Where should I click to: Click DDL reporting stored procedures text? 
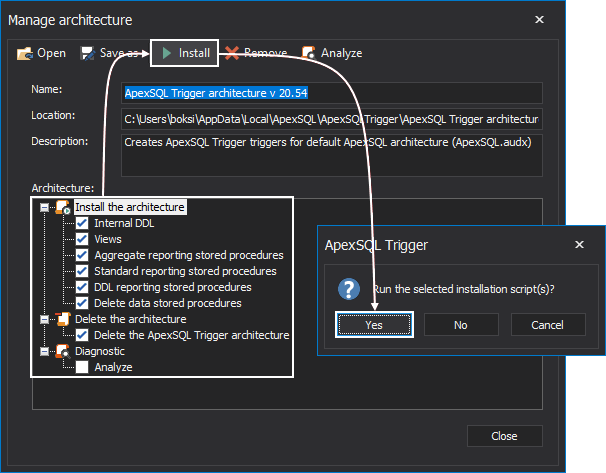click(x=173, y=287)
